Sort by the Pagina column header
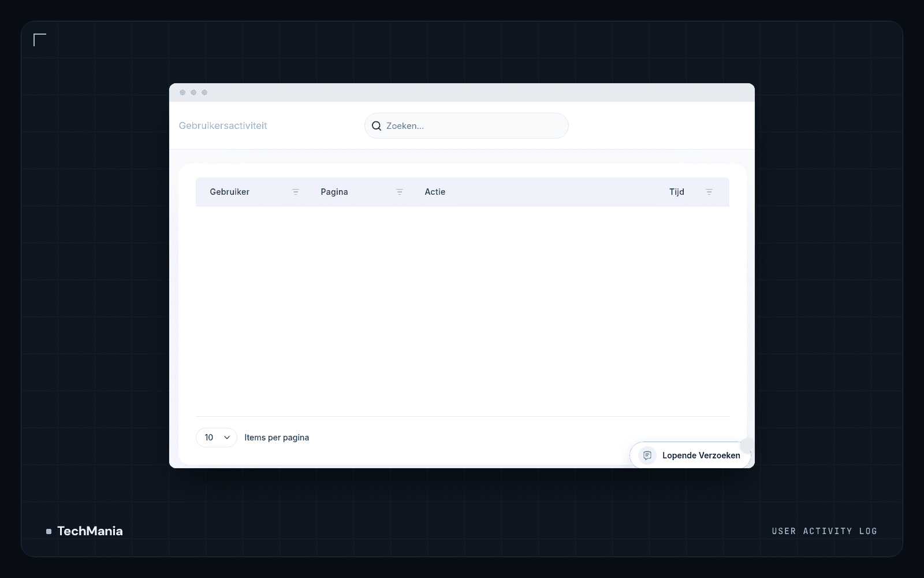Viewport: 924px width, 578px height. pyautogui.click(x=334, y=192)
